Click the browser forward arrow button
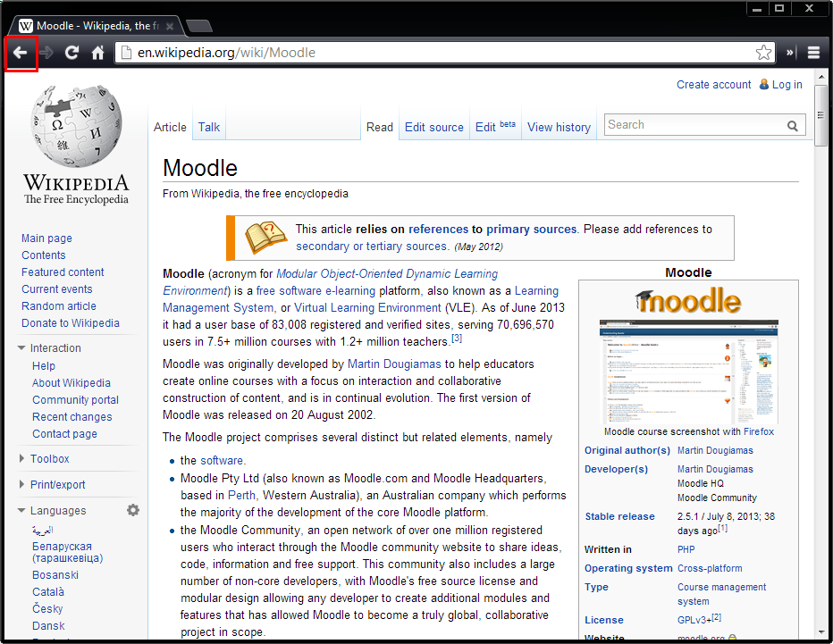The width and height of the screenshot is (833, 644). click(x=46, y=53)
